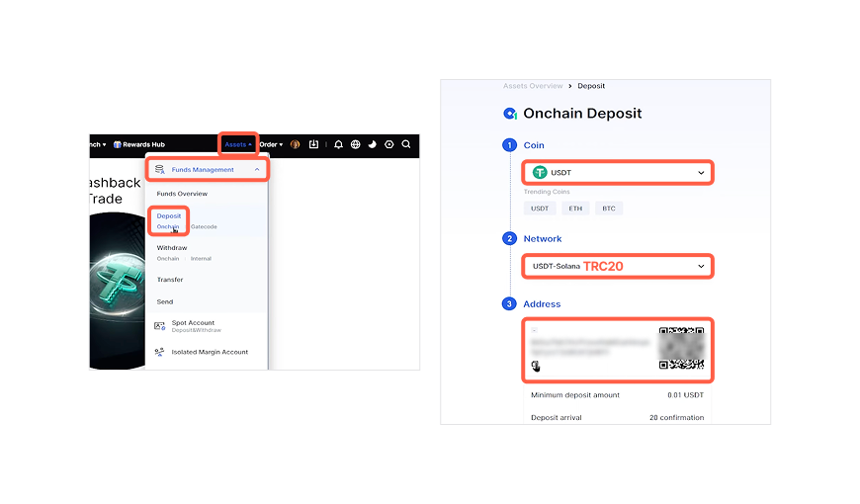Select Deposit in the funds menu

(x=168, y=216)
